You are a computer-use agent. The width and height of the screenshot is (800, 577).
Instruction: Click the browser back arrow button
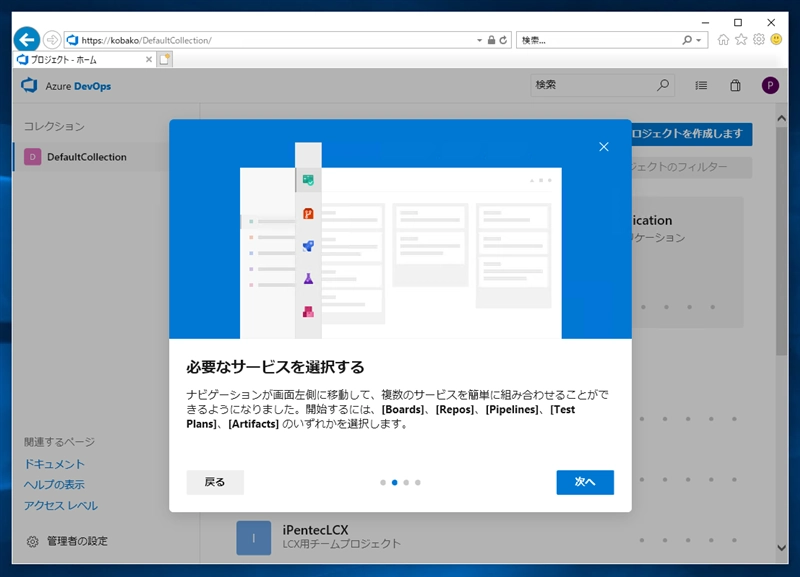27,39
